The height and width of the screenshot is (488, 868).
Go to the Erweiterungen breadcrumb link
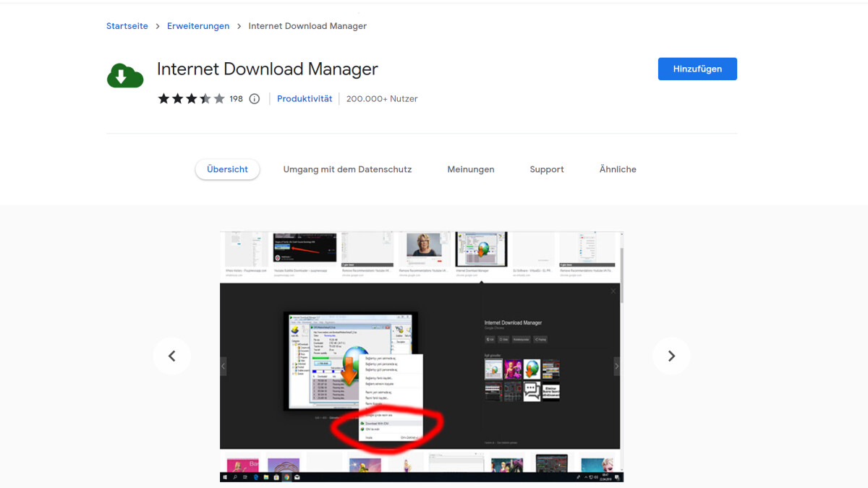(x=198, y=26)
